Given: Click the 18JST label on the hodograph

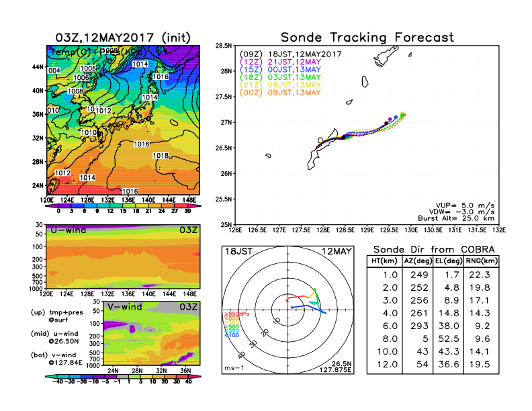Looking at the screenshot, I should point(238,251).
